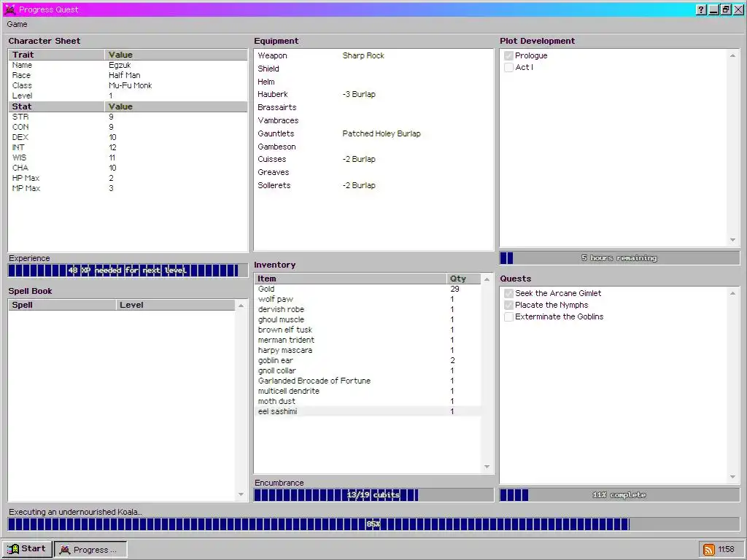Select Garlanded Brocade of Fortune row
747x560 pixels.
pos(368,381)
